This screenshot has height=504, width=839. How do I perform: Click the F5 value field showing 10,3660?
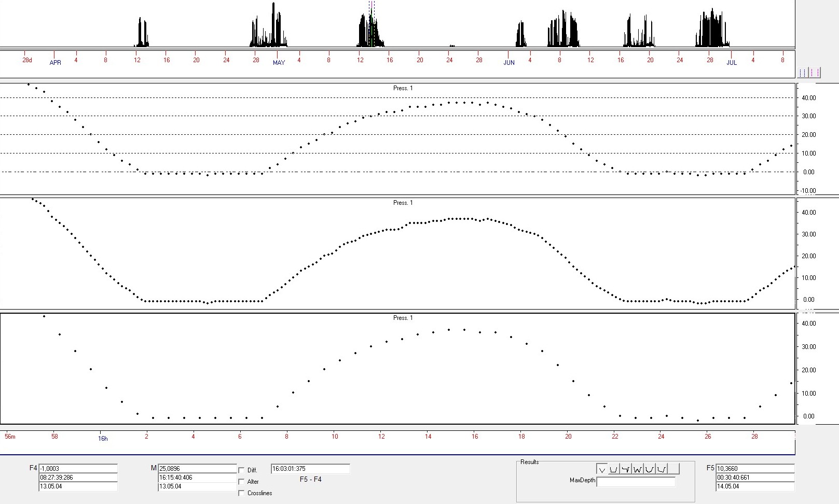pos(755,468)
